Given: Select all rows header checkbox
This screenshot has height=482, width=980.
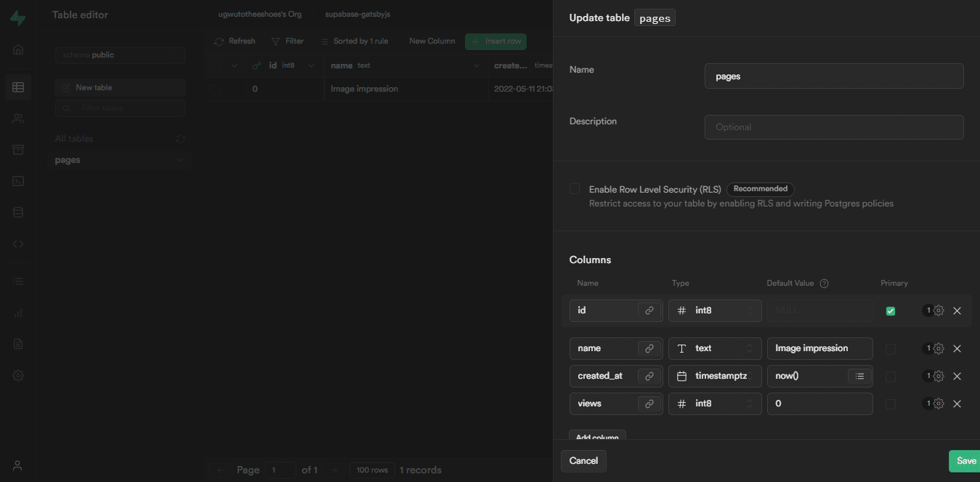Looking at the screenshot, I should pyautogui.click(x=215, y=65).
